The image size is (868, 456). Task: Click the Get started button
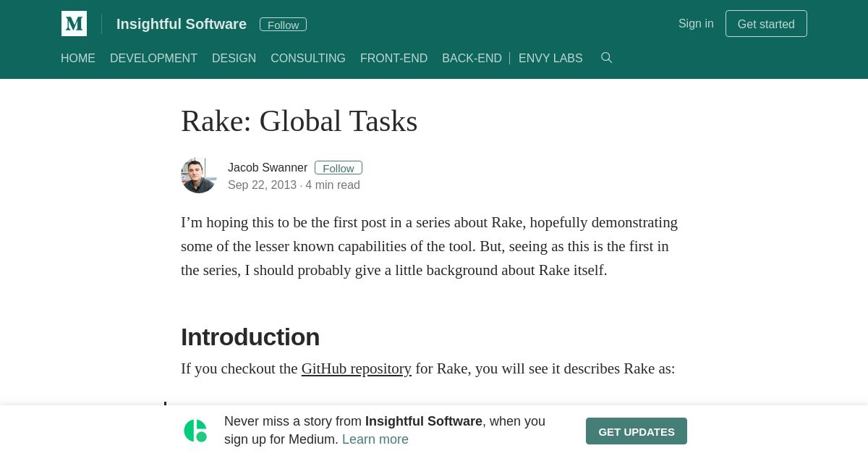coord(766,24)
